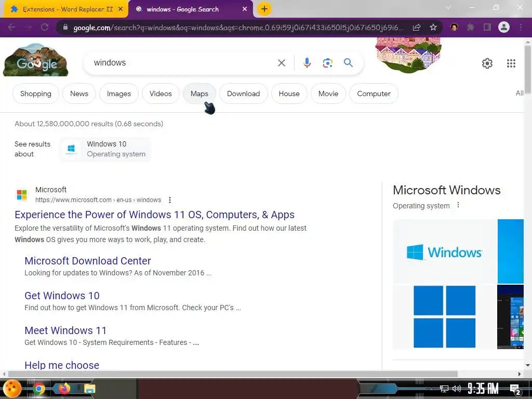Click the Start orb button

(x=12, y=389)
